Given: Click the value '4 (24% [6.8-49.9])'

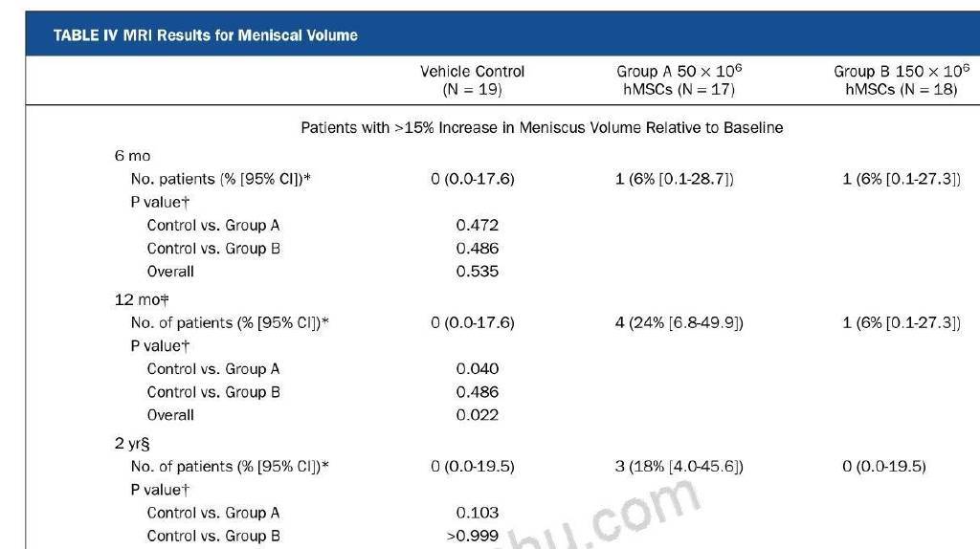Looking at the screenshot, I should [679, 323].
